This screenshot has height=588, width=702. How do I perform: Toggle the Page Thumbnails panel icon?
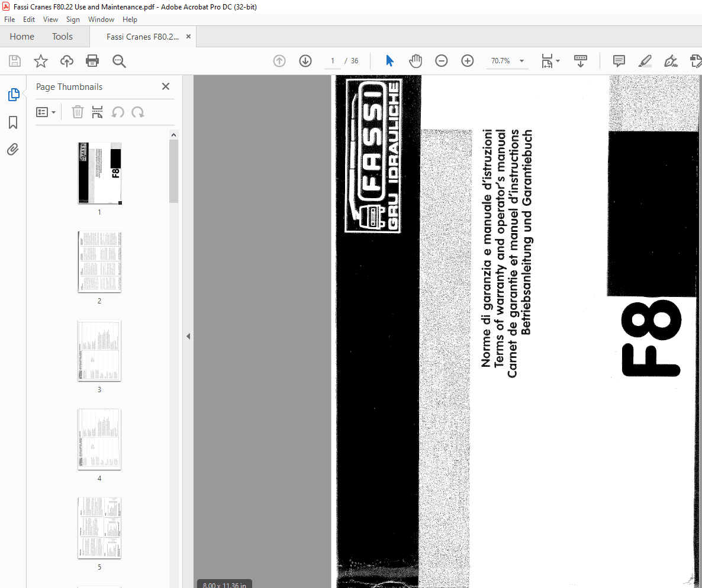click(13, 95)
